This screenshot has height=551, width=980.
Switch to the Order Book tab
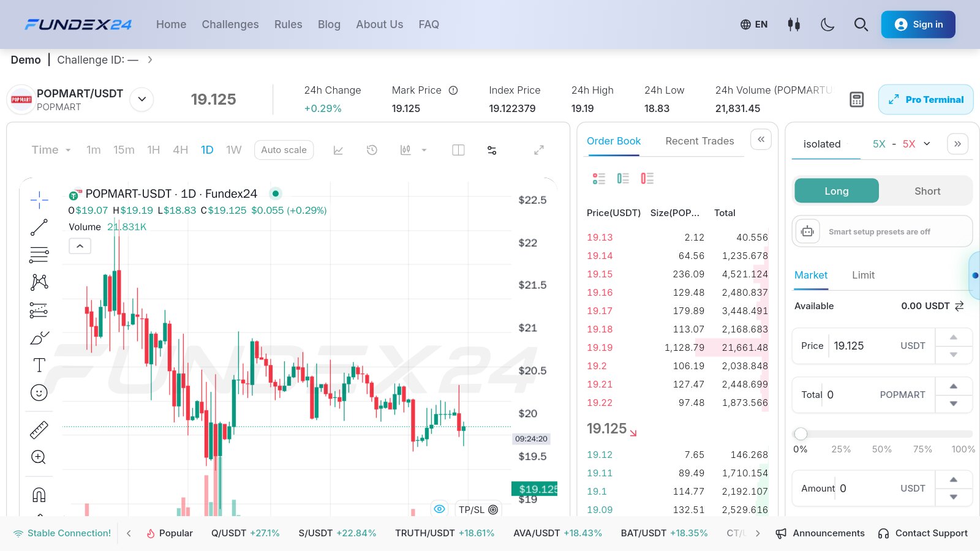tap(614, 141)
